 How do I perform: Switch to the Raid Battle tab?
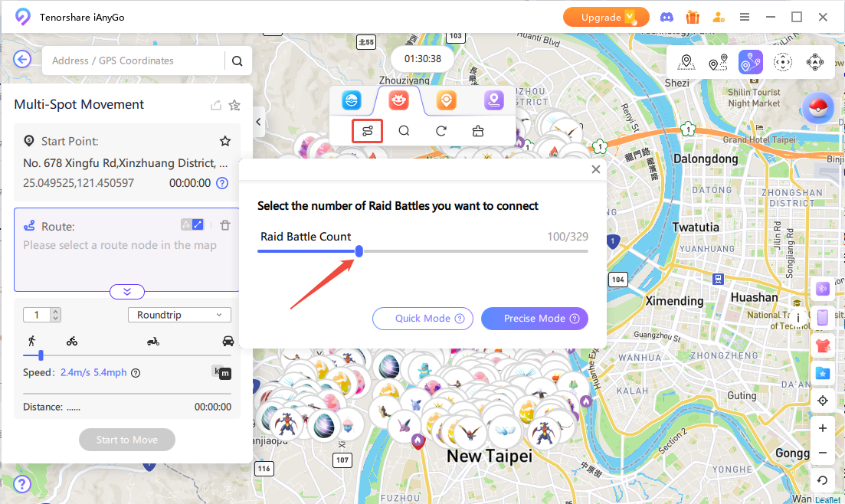click(398, 100)
